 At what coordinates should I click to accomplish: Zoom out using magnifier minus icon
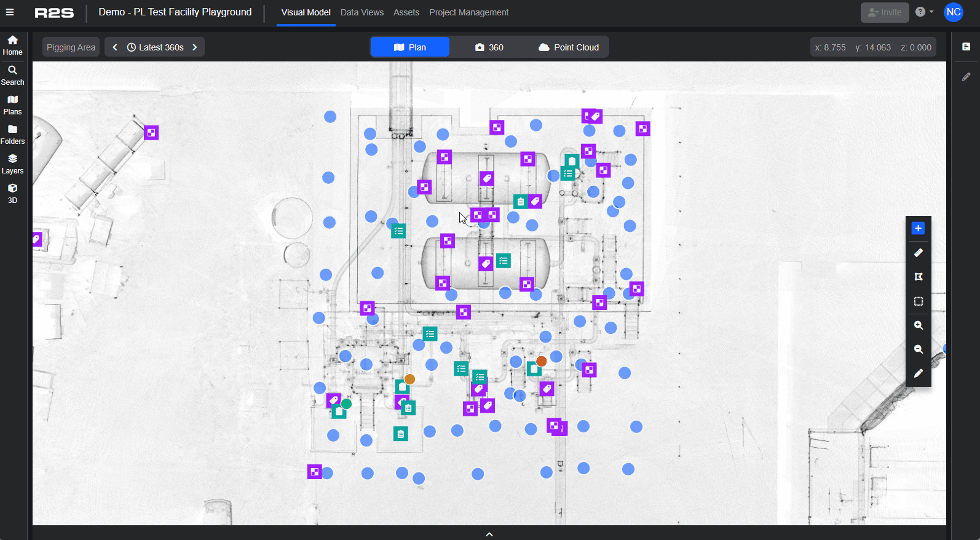918,349
